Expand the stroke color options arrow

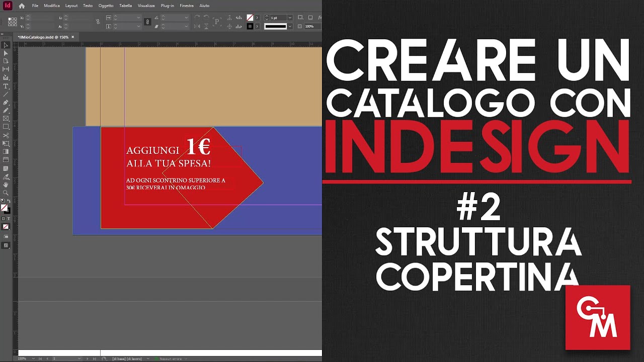pyautogui.click(x=257, y=26)
